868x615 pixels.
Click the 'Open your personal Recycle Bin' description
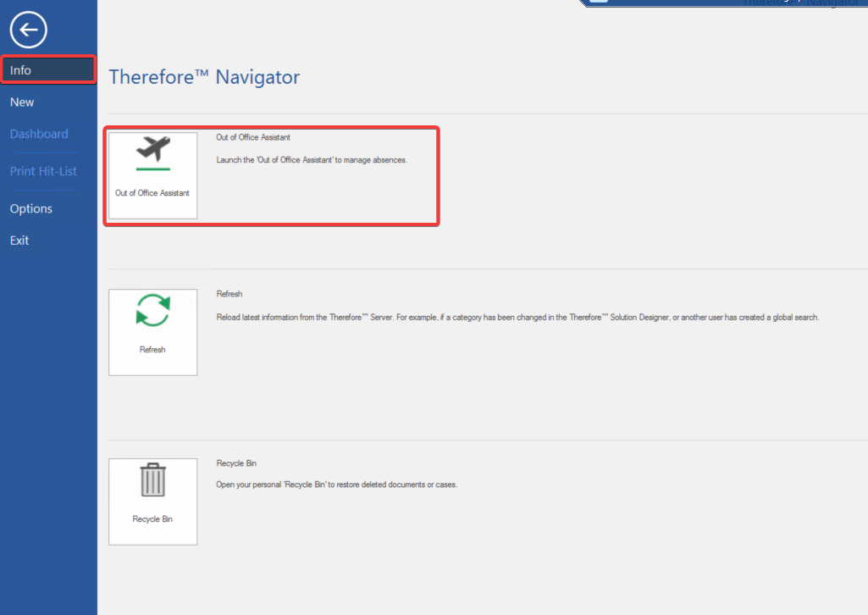[x=336, y=485]
